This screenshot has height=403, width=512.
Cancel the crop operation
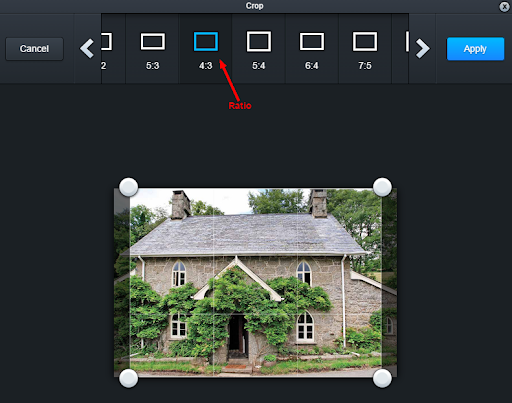[34, 49]
